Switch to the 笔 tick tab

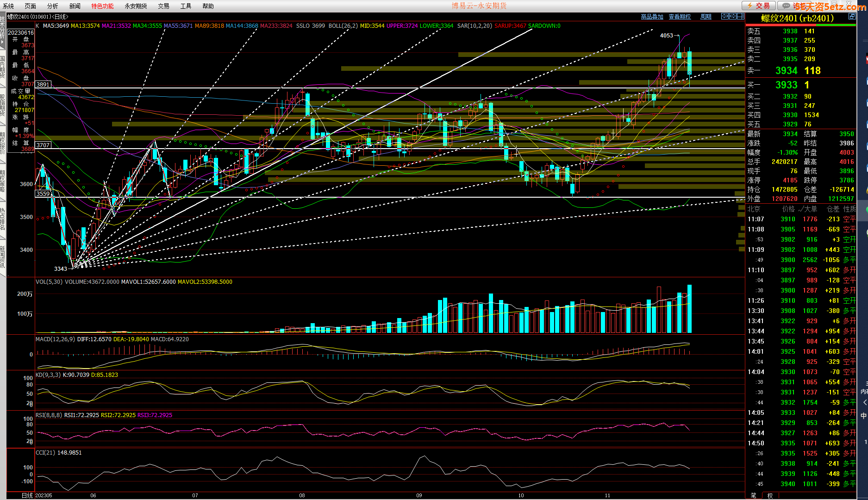point(753,496)
